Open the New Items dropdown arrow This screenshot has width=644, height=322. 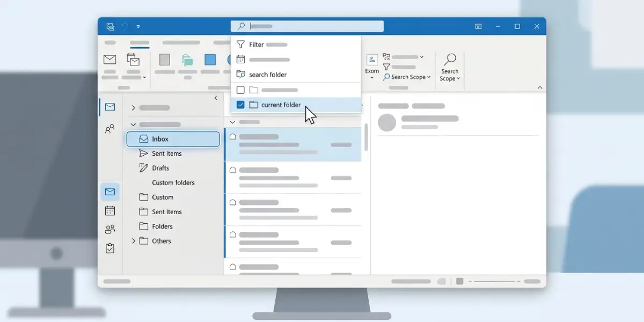[x=145, y=77]
